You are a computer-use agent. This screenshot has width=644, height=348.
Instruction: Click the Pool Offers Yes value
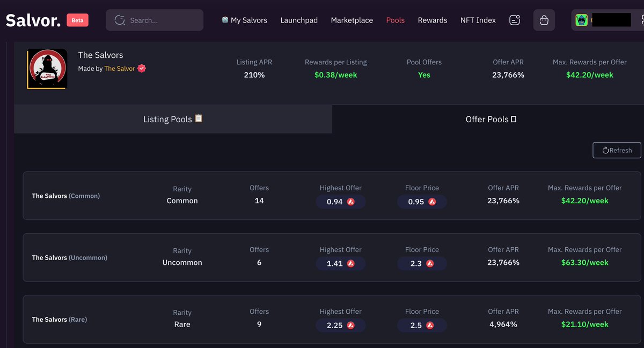[x=424, y=75]
